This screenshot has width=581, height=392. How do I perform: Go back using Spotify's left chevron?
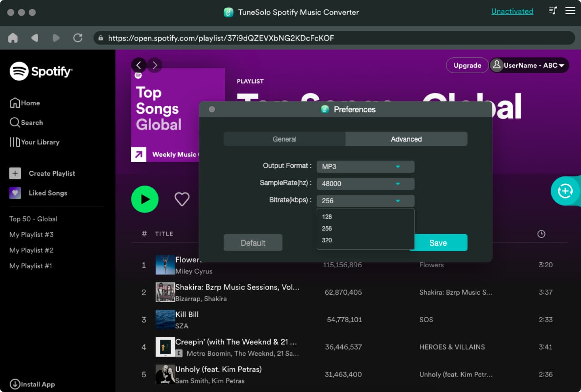[138, 65]
